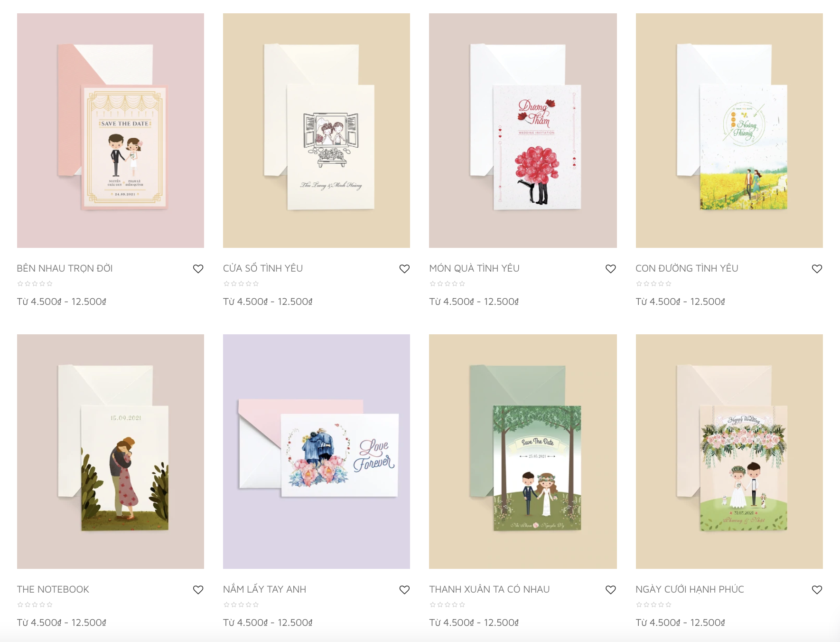Select the red heart balloons card thumbnail

(x=523, y=131)
